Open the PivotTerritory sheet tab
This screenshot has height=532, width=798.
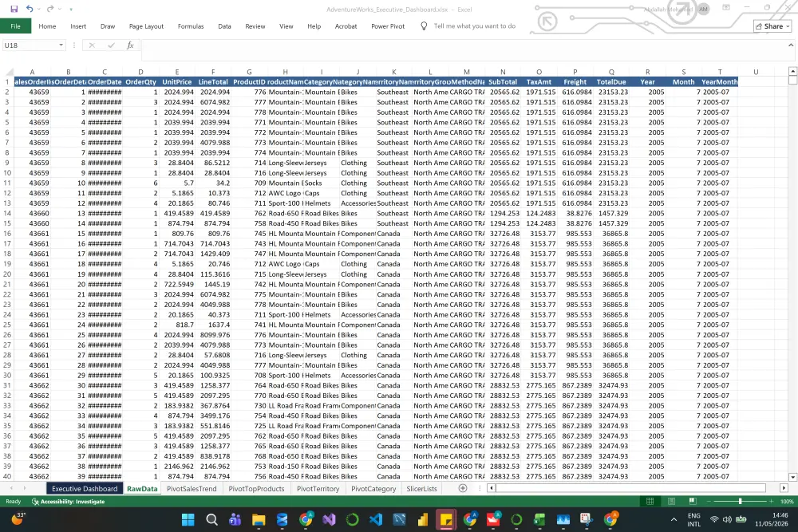318,489
